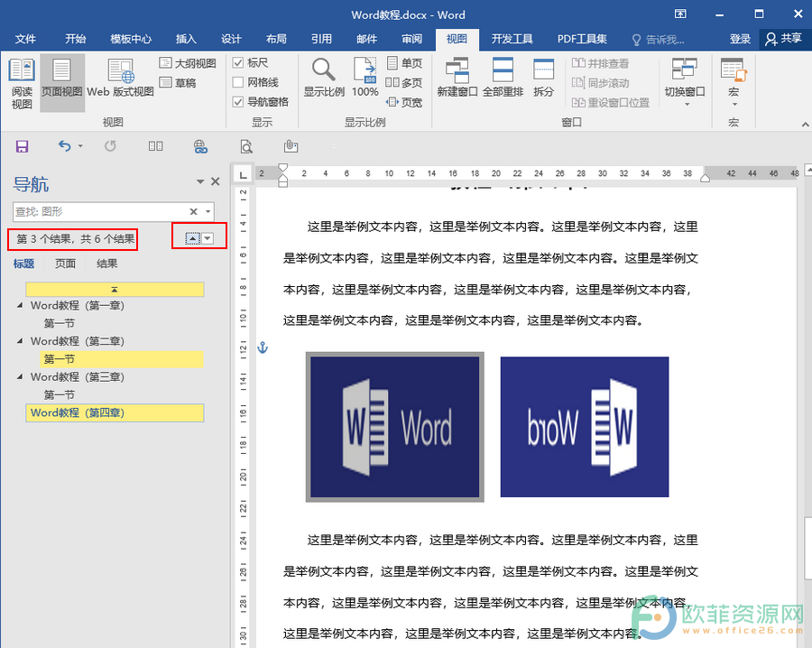Show the 结果 tab in Navigation
Viewport: 812px width, 648px height.
[x=107, y=264]
